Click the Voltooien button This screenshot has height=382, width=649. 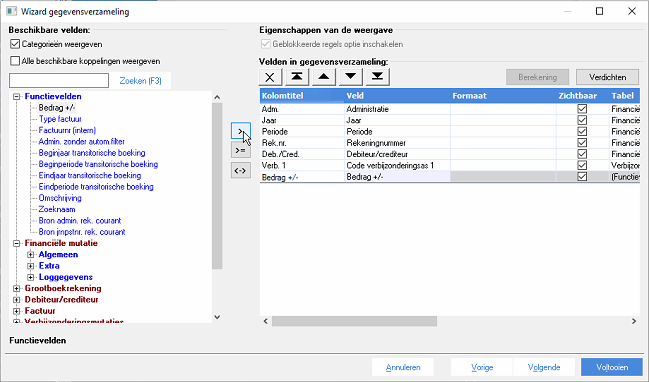(612, 367)
